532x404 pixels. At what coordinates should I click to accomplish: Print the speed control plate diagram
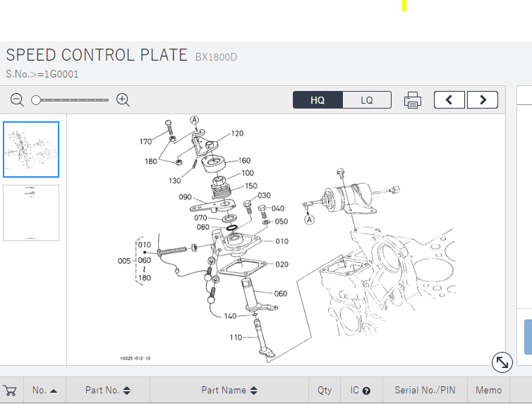coord(413,100)
